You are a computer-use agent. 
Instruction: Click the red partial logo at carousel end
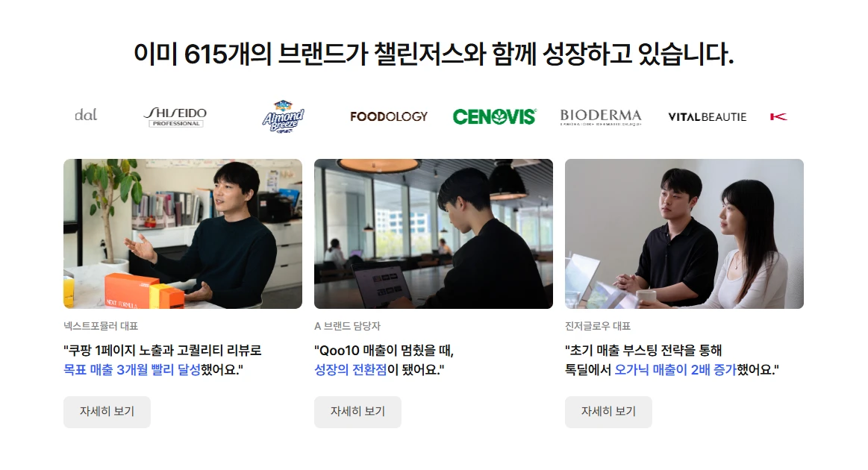point(778,117)
